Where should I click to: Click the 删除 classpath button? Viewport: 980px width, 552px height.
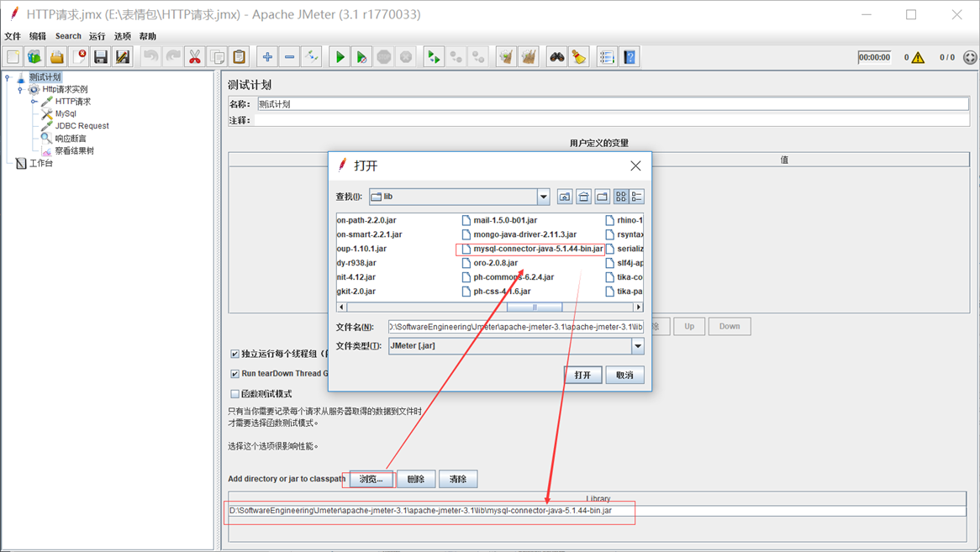416,479
